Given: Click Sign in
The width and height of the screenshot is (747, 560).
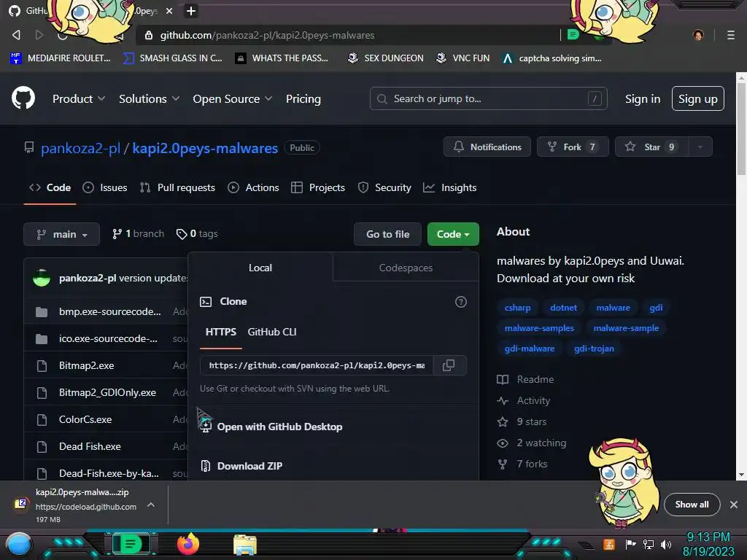Looking at the screenshot, I should click(642, 98).
